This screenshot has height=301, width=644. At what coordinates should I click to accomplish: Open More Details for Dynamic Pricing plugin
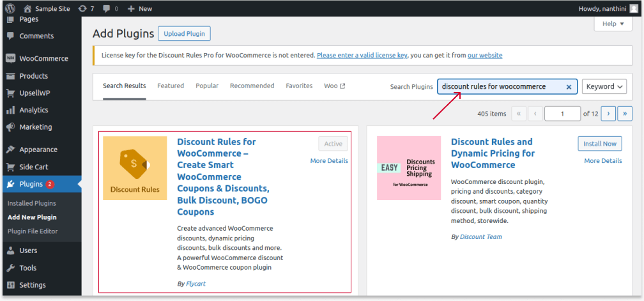[x=603, y=160]
